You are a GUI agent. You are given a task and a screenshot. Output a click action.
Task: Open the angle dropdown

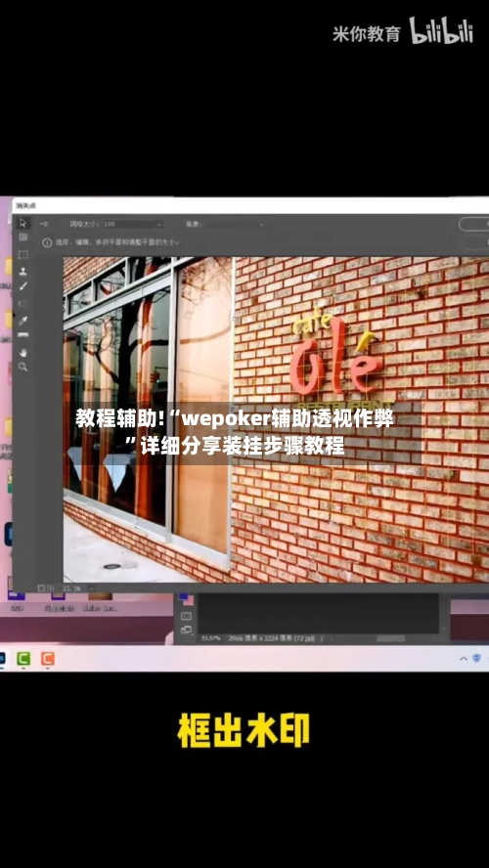(x=236, y=224)
